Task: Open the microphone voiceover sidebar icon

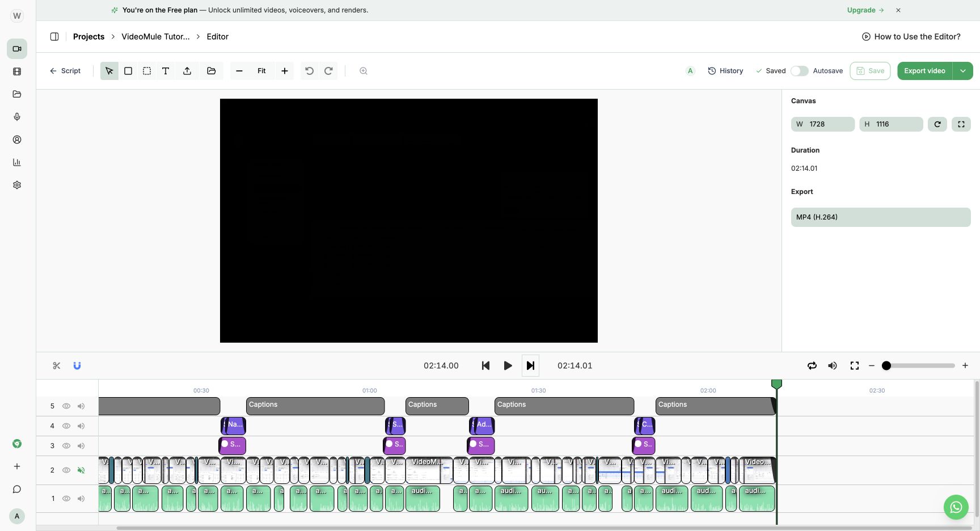Action: 17,117
